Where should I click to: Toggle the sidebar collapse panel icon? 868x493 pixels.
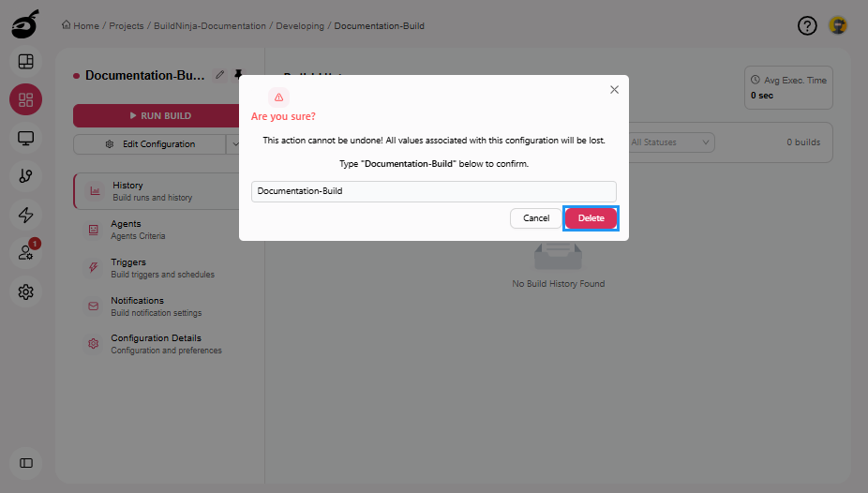point(26,463)
